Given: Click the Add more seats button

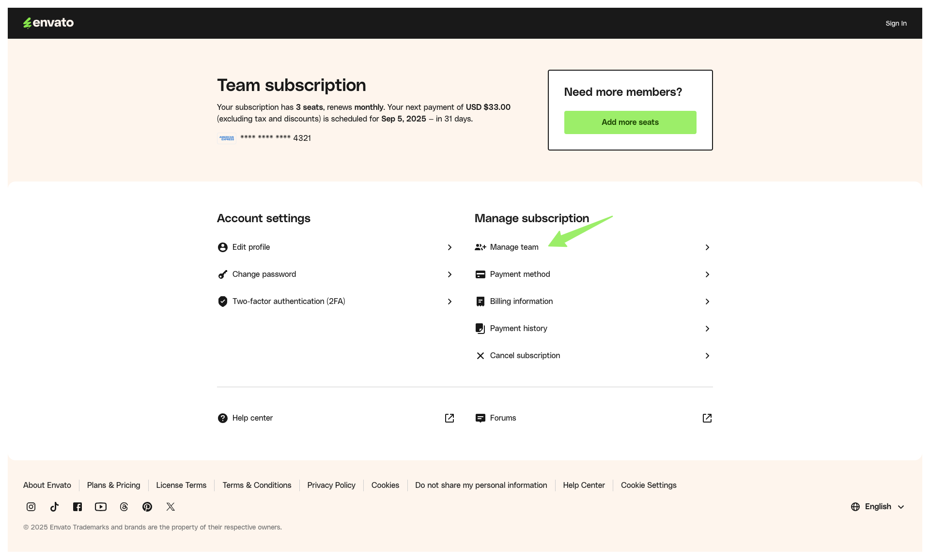Looking at the screenshot, I should 630,122.
